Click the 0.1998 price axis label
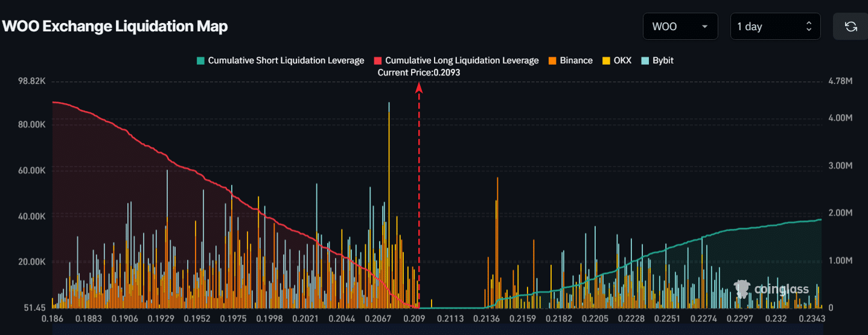Viewport: 868px width, 335px height. pos(270,318)
